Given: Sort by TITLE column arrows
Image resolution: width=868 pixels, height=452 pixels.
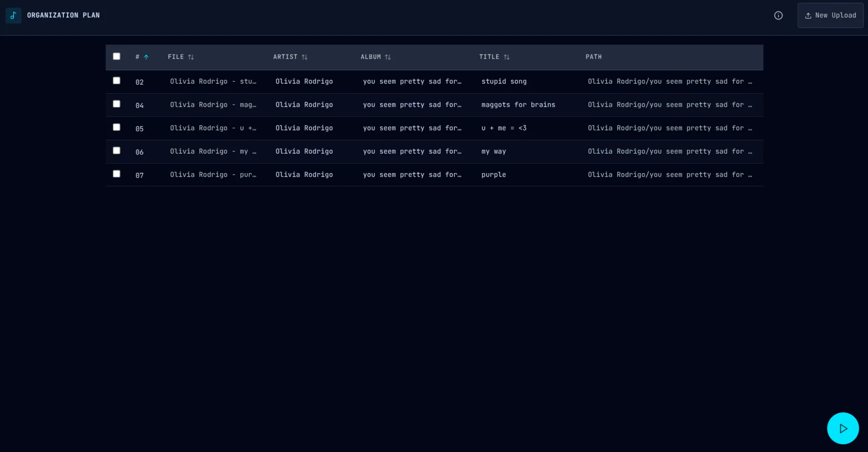Looking at the screenshot, I should coord(507,57).
